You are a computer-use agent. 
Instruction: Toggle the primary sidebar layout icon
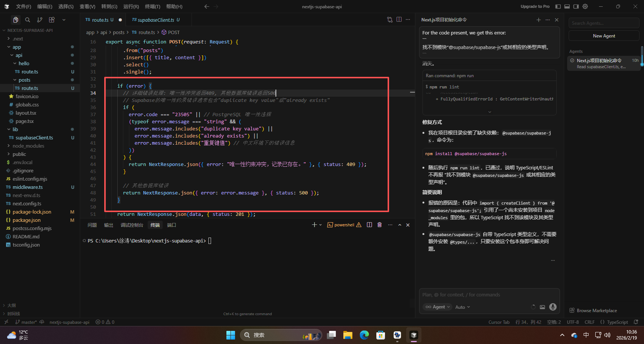pyautogui.click(x=558, y=6)
